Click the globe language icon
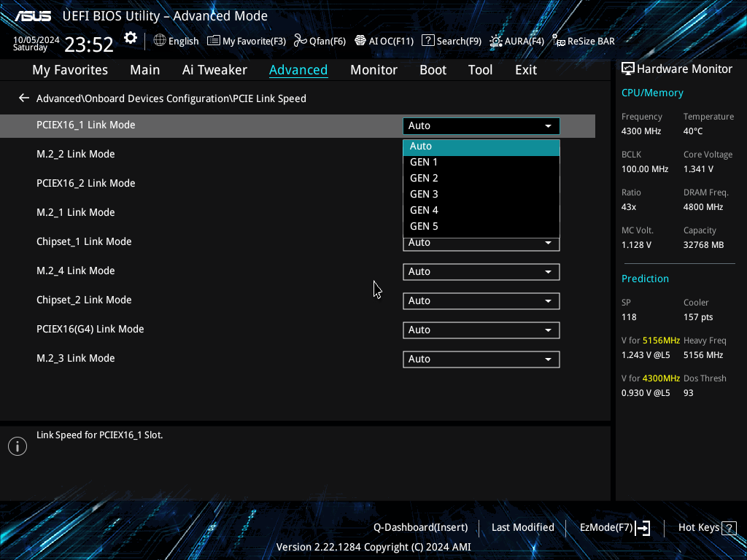 [160, 41]
